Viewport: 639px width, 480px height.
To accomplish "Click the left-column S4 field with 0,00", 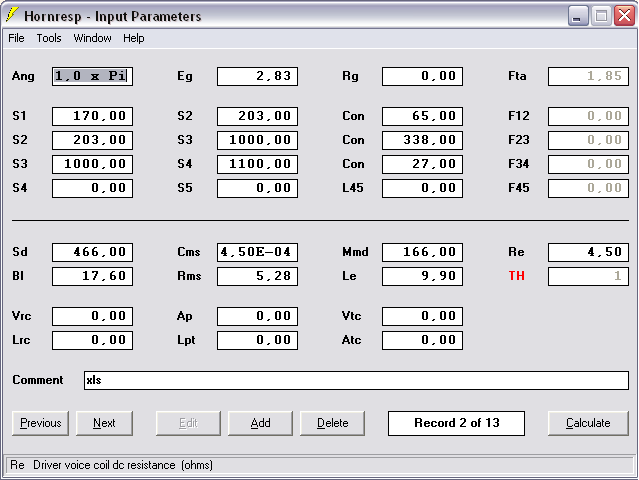I will click(93, 188).
